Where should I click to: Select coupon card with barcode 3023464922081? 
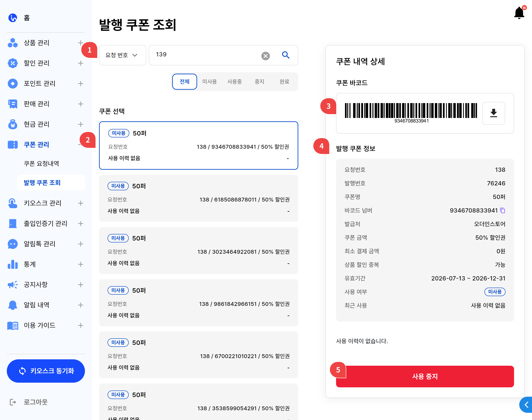pos(198,250)
